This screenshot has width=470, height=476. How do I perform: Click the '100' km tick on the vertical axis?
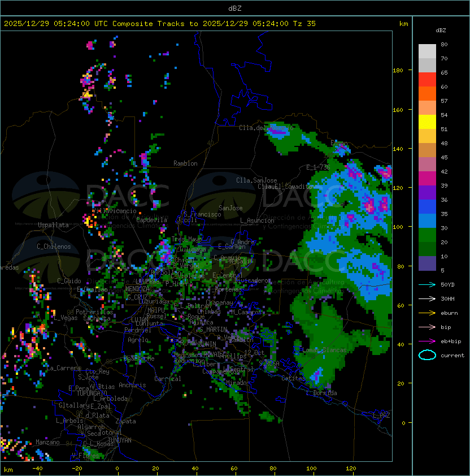pos(398,227)
